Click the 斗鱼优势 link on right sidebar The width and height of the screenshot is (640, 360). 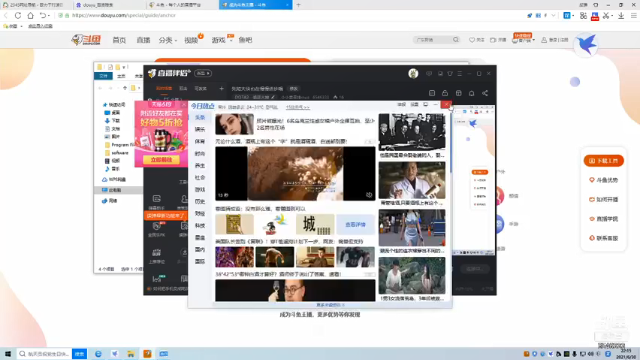pyautogui.click(x=604, y=180)
